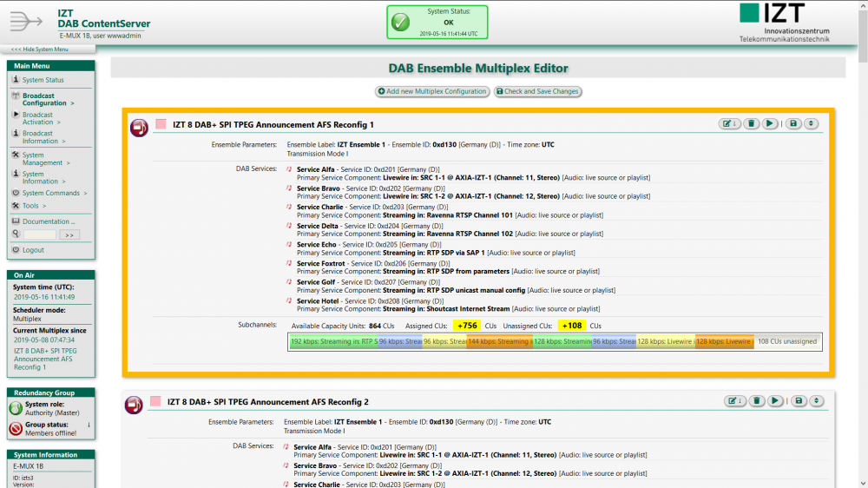This screenshot has width=868, height=488.
Task: Click the red speaker icon of AFS Reconfig 2
Action: tap(134, 405)
